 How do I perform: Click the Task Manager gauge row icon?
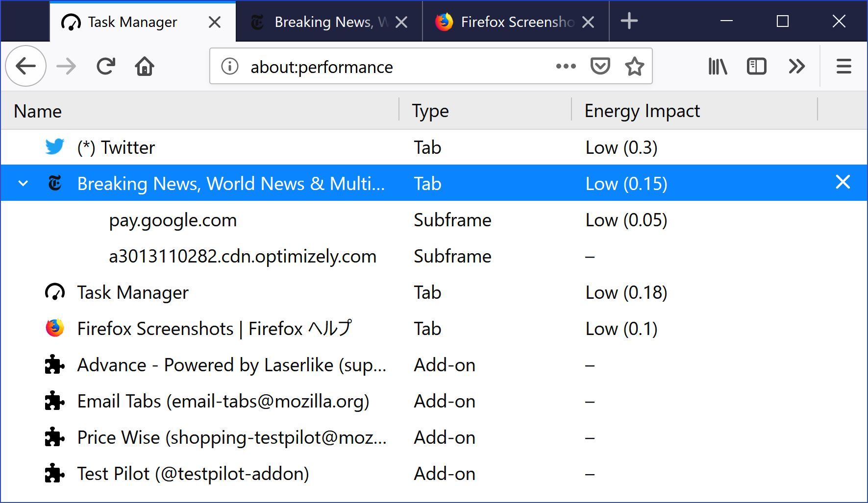(x=54, y=292)
